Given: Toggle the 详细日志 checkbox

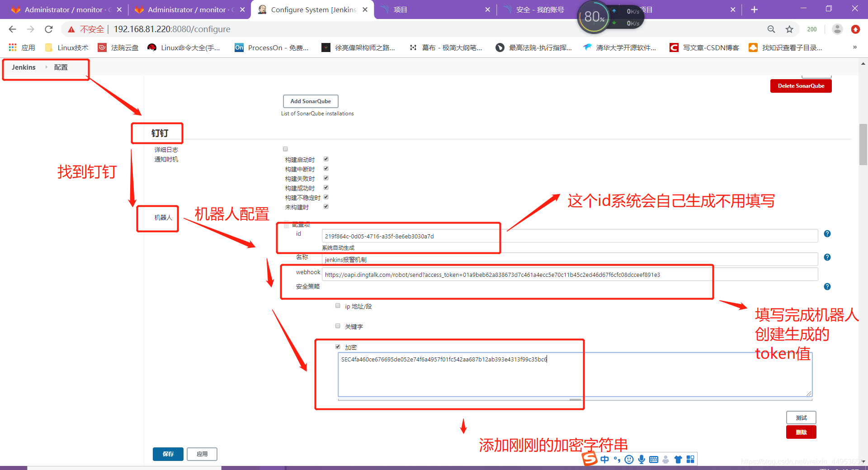Looking at the screenshot, I should tap(285, 149).
